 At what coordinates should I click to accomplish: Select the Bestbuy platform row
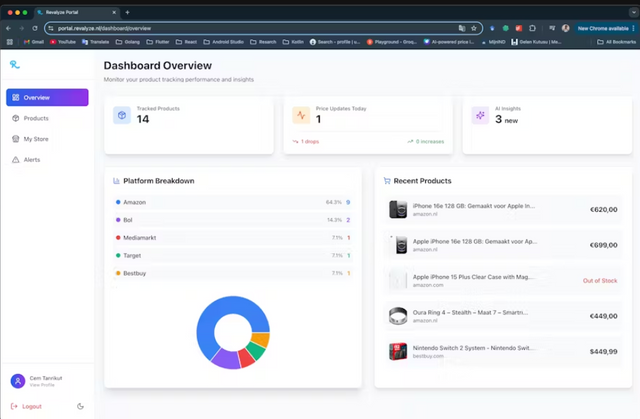pyautogui.click(x=233, y=273)
